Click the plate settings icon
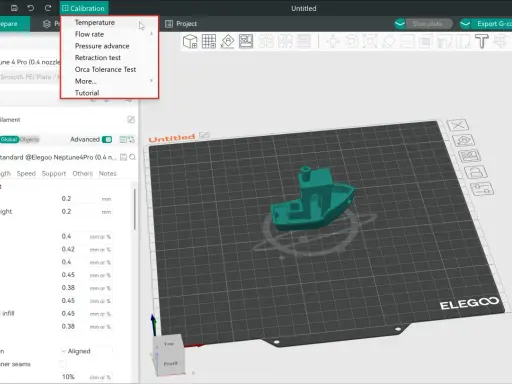 [x=482, y=189]
